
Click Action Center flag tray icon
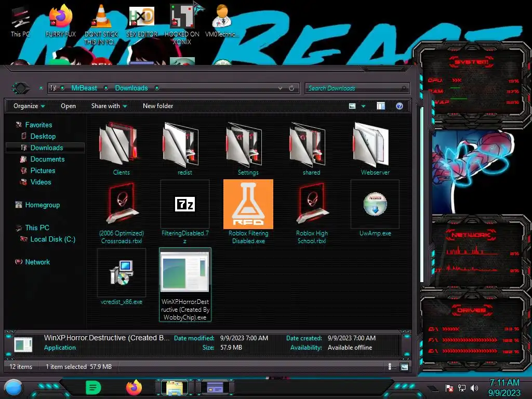[449, 388]
